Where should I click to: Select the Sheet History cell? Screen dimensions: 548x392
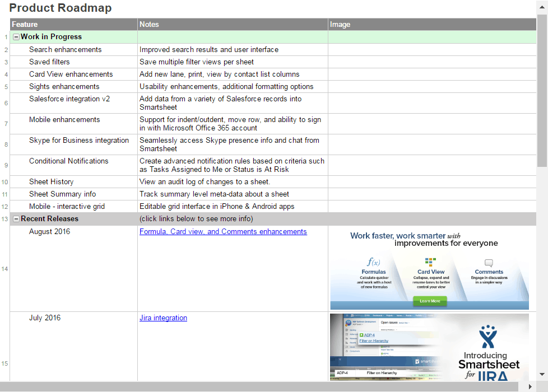(x=74, y=181)
